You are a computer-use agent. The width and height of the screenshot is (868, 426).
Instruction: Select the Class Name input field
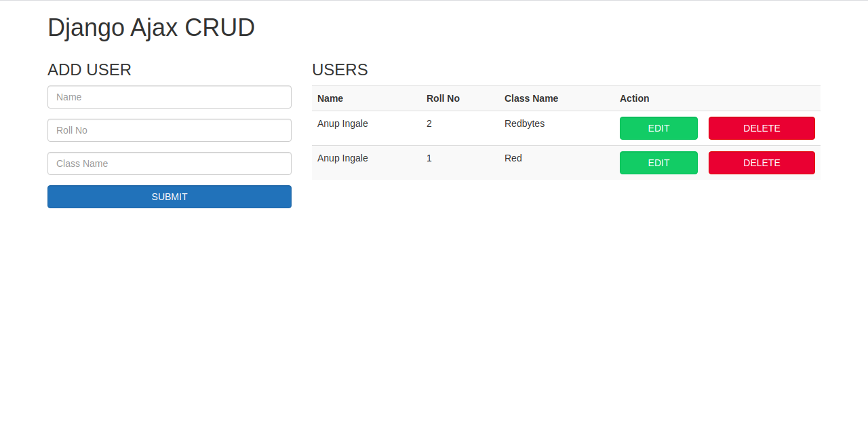(x=169, y=163)
